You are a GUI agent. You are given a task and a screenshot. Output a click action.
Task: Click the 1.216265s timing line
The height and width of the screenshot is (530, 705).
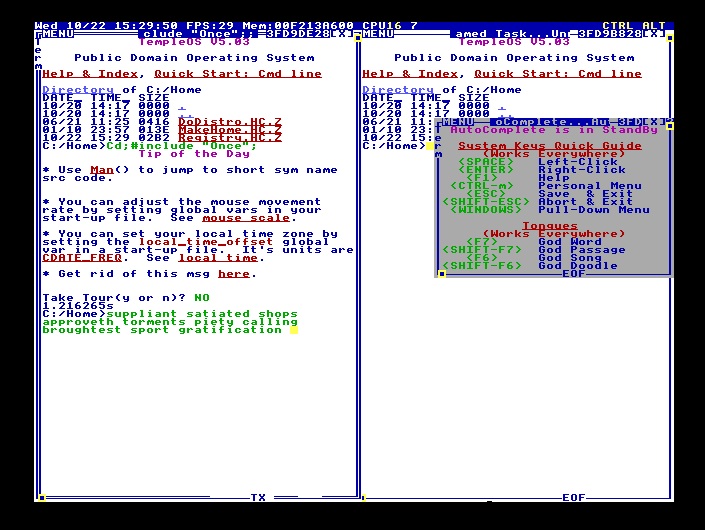point(78,306)
